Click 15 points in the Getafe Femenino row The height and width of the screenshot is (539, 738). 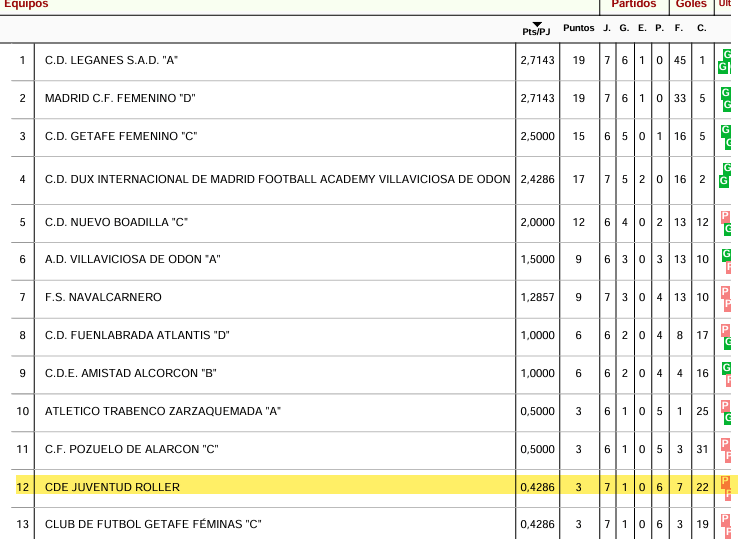point(578,137)
